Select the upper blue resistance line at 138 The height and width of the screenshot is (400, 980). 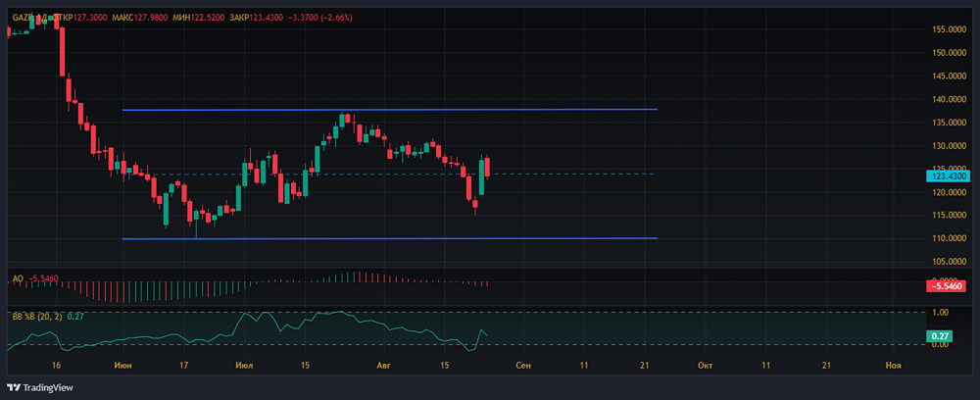390,110
